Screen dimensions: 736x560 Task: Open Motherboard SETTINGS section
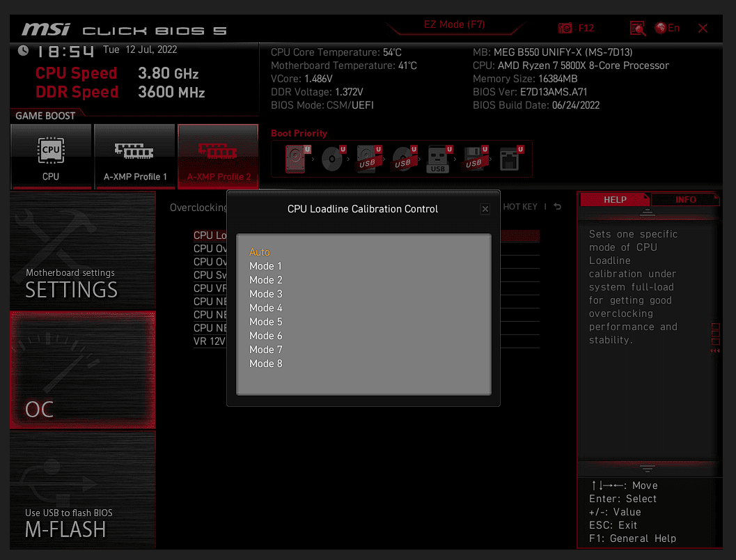[83, 251]
